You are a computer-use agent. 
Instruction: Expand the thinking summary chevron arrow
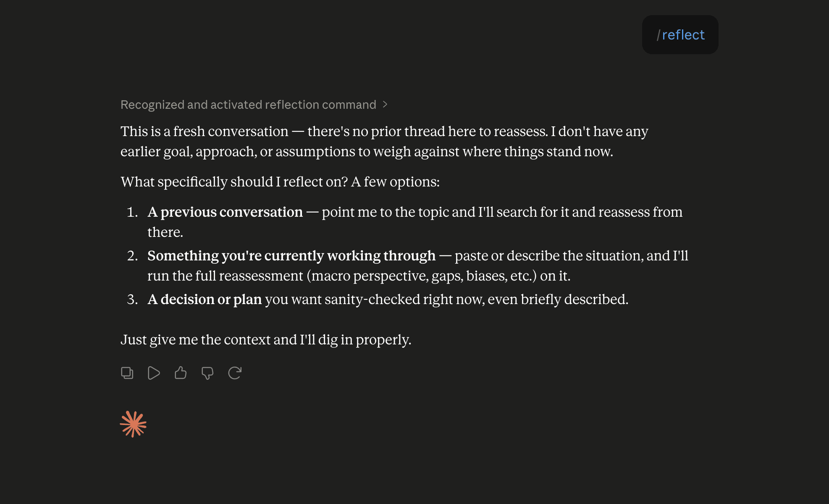(x=385, y=105)
